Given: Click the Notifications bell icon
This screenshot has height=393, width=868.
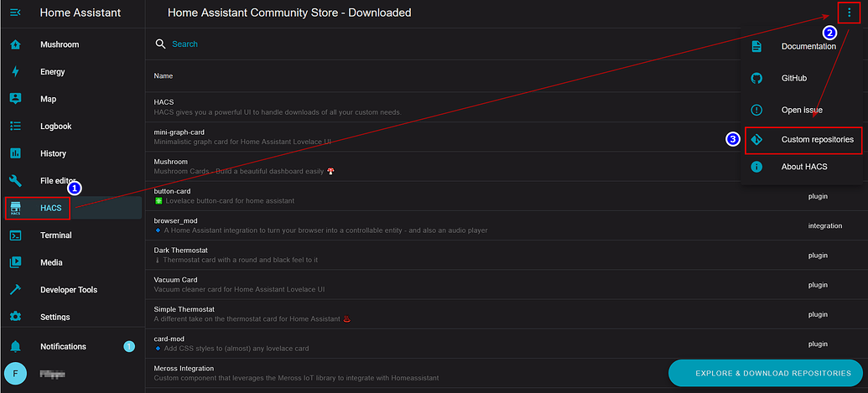Looking at the screenshot, I should pyautogui.click(x=15, y=346).
